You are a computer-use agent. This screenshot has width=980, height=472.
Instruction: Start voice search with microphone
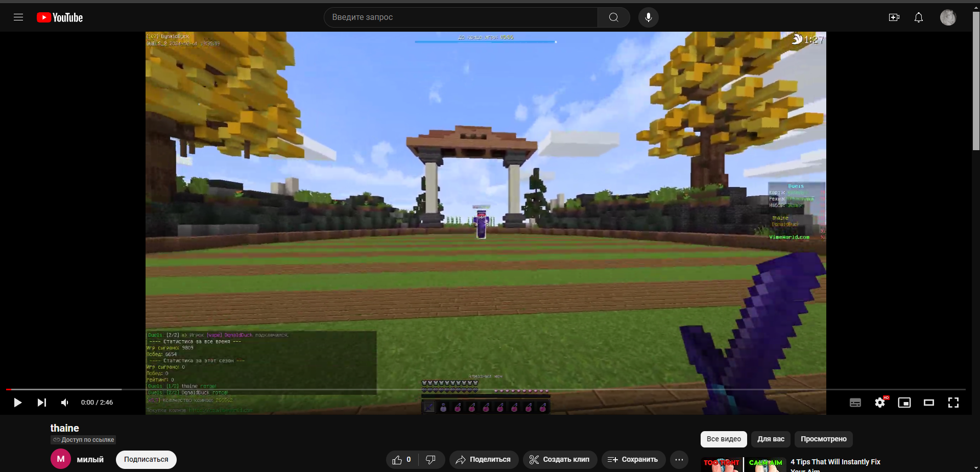tap(649, 17)
